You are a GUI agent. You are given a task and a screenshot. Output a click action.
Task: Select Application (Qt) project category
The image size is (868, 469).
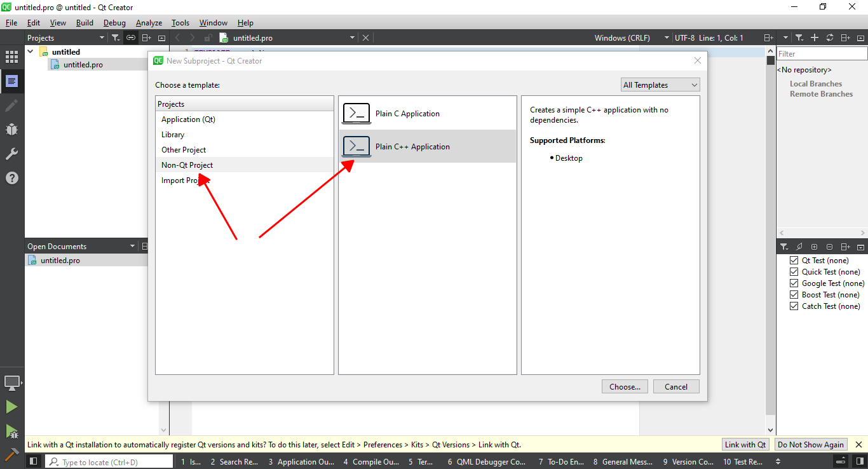(x=245, y=119)
